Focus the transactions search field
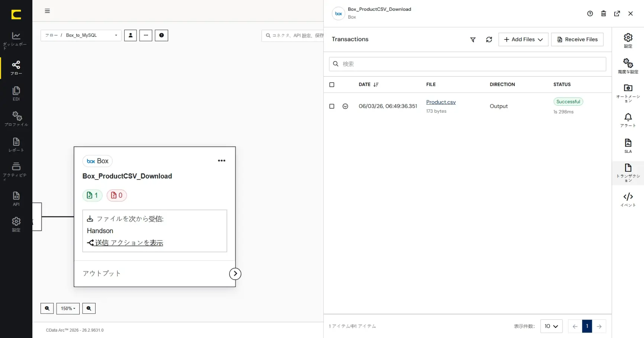644x338 pixels. [x=467, y=64]
